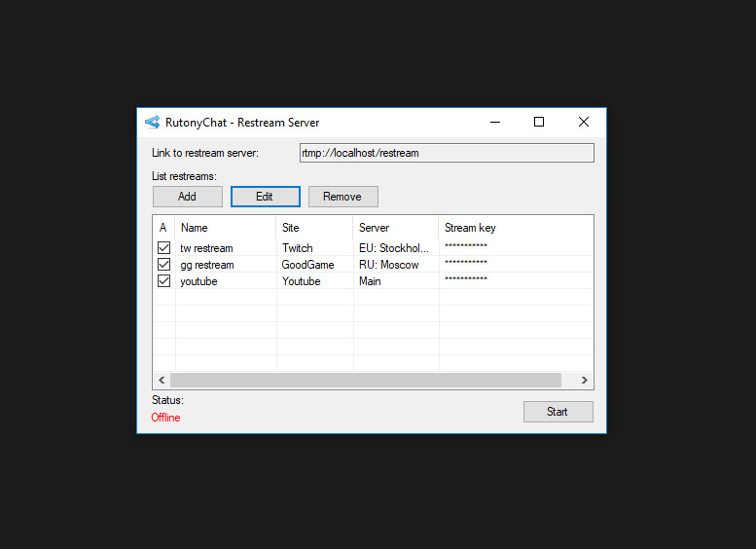Image resolution: width=756 pixels, height=549 pixels.
Task: Uncheck the tw restream checkbox
Action: coord(163,248)
